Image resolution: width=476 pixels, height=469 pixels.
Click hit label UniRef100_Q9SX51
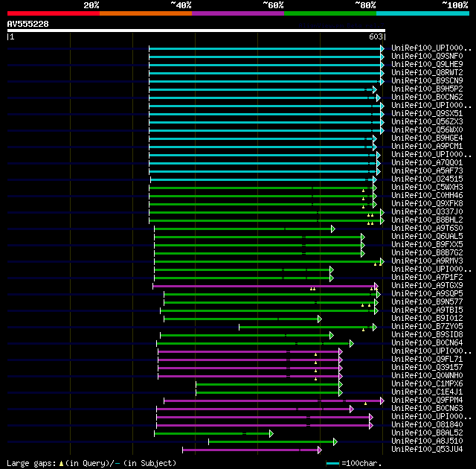point(427,114)
